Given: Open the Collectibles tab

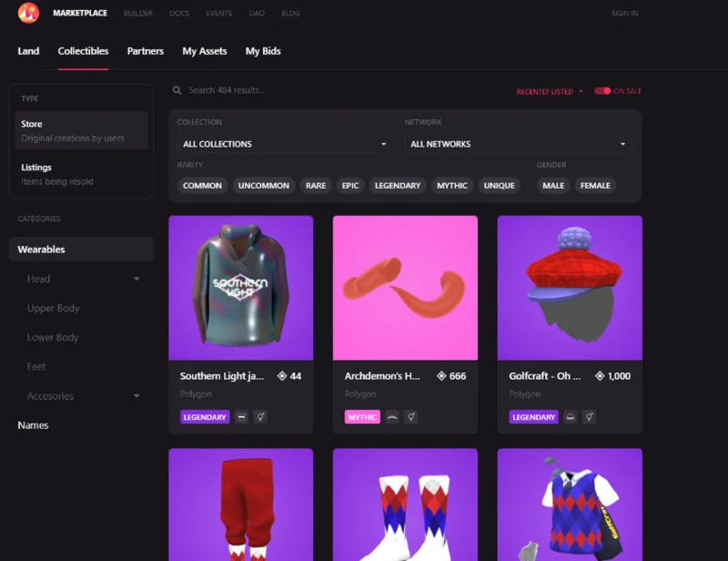Looking at the screenshot, I should coord(83,51).
